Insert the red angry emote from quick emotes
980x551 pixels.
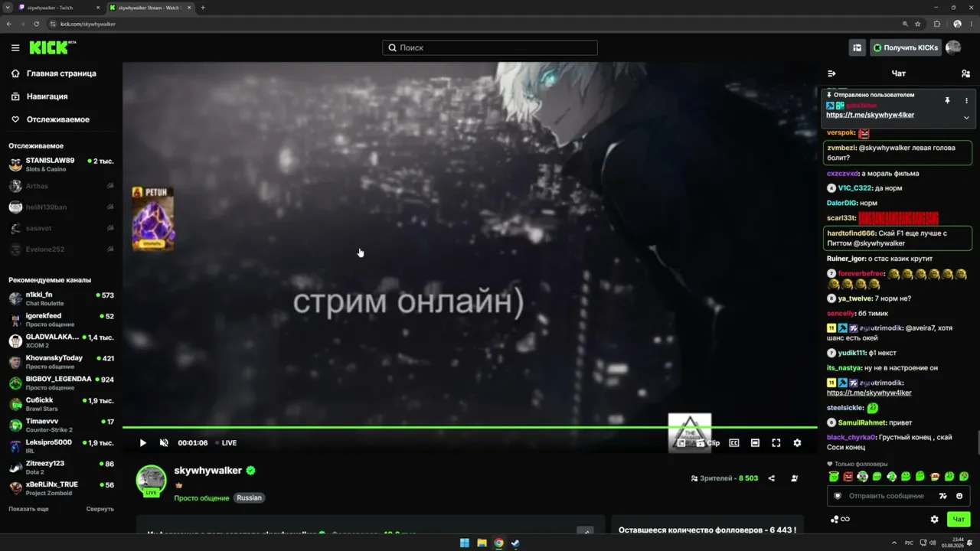[848, 477]
